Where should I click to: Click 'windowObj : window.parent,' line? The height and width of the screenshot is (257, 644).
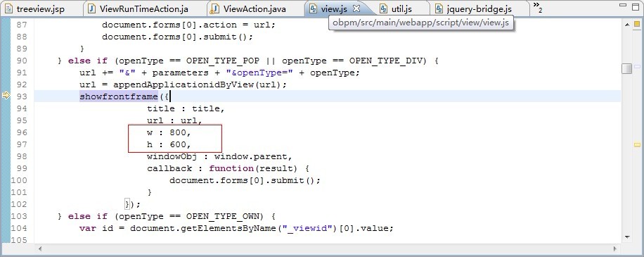tap(220, 156)
